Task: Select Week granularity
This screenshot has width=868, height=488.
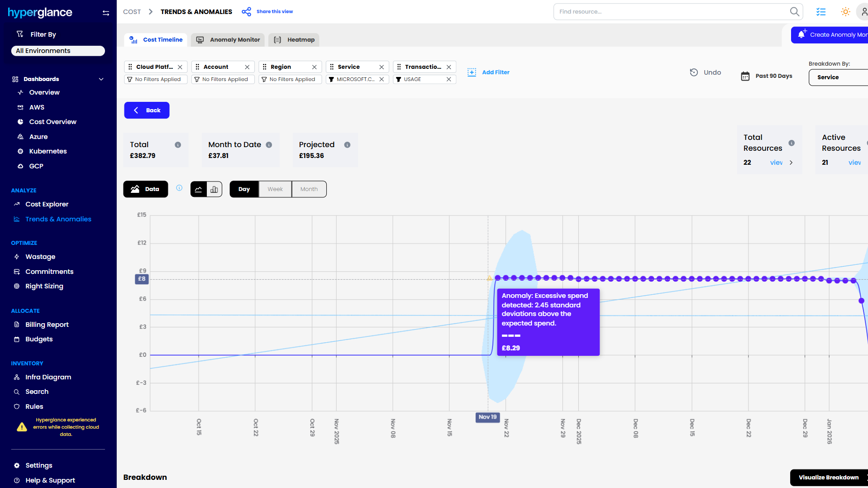Action: point(275,189)
